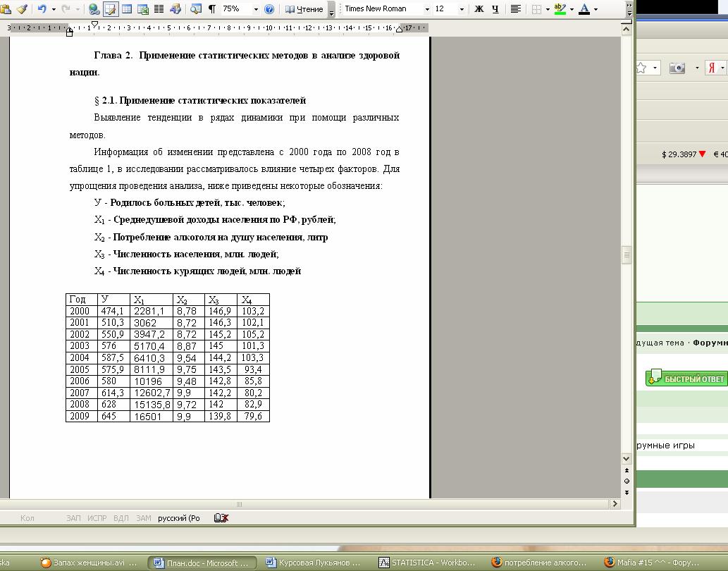
Task: Click the Быстрый ответ button
Action: coord(686,379)
